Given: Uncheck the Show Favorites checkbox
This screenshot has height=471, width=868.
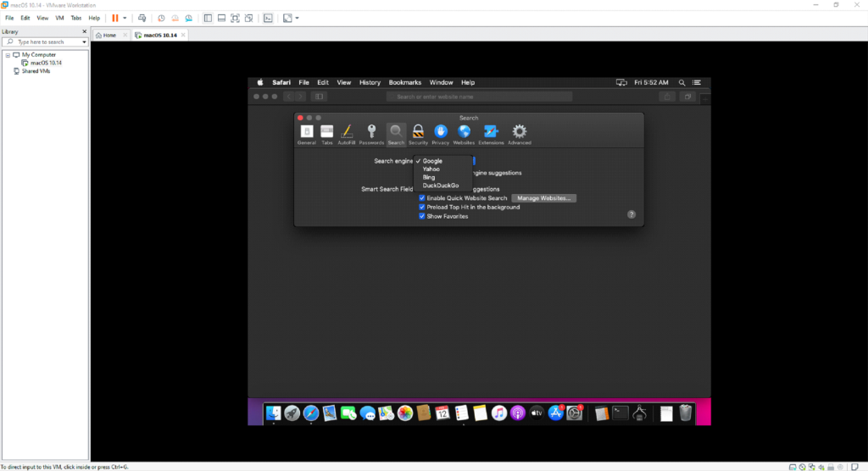Looking at the screenshot, I should click(422, 216).
